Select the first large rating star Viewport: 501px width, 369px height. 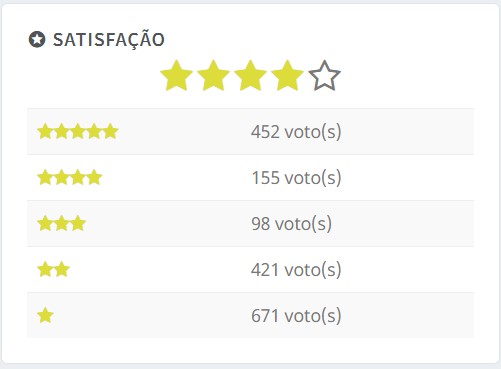click(x=176, y=76)
